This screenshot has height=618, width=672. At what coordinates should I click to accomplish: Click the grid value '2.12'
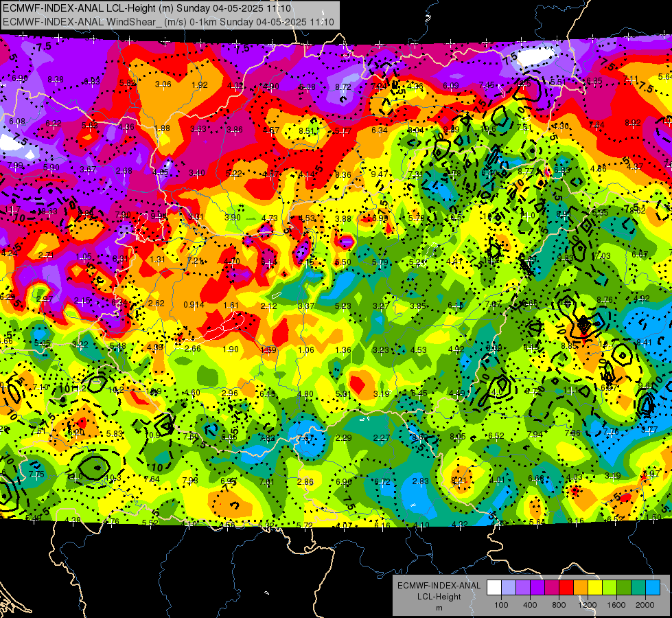[268, 306]
